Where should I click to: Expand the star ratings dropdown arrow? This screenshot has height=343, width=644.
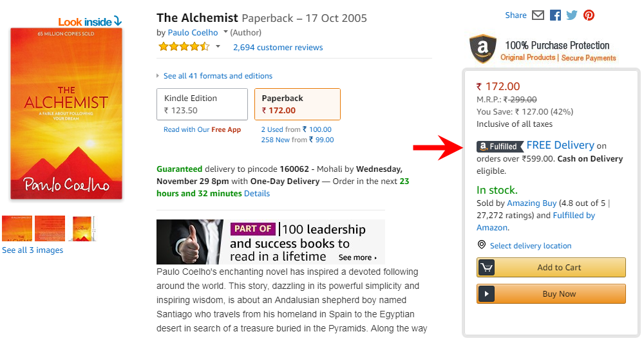pyautogui.click(x=218, y=47)
